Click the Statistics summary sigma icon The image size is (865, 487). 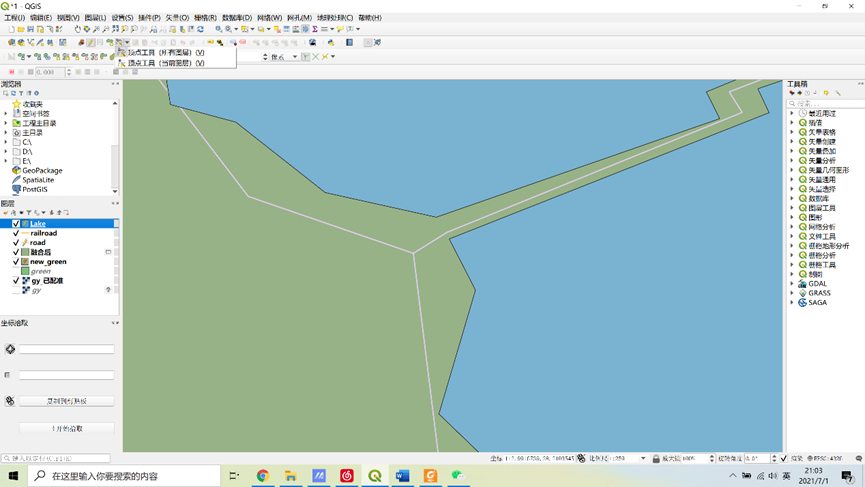(x=315, y=29)
